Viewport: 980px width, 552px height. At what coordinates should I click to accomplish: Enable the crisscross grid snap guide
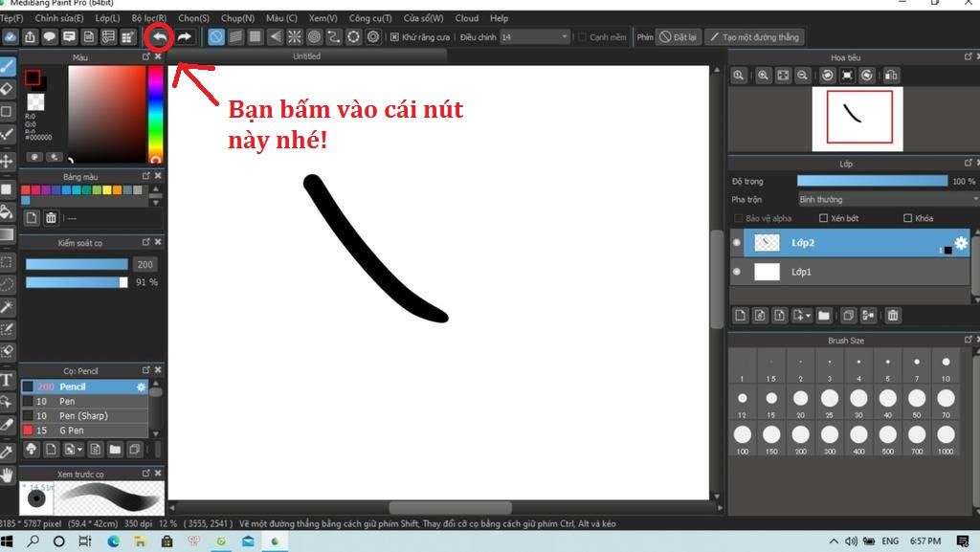(x=255, y=37)
